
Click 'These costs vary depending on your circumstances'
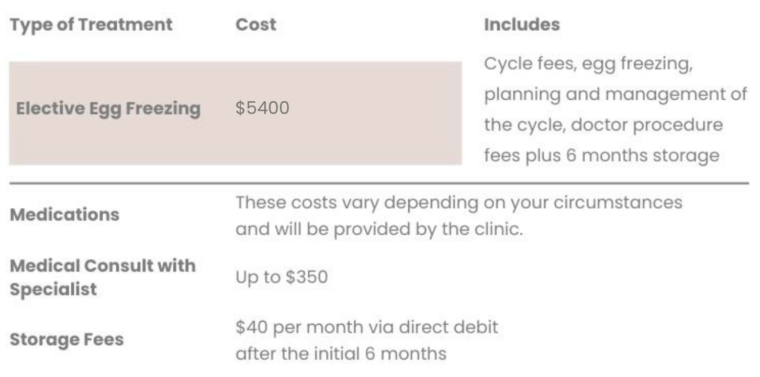459,203
